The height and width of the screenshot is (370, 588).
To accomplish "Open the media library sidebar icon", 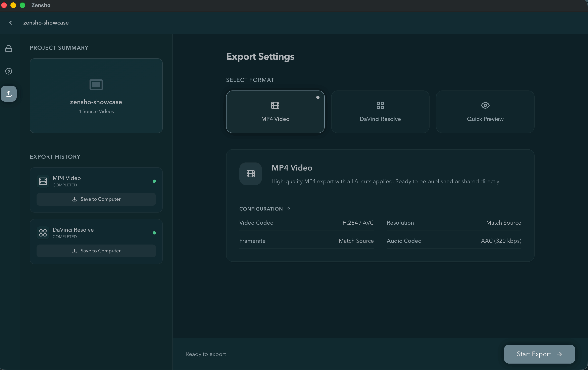I will (x=9, y=49).
